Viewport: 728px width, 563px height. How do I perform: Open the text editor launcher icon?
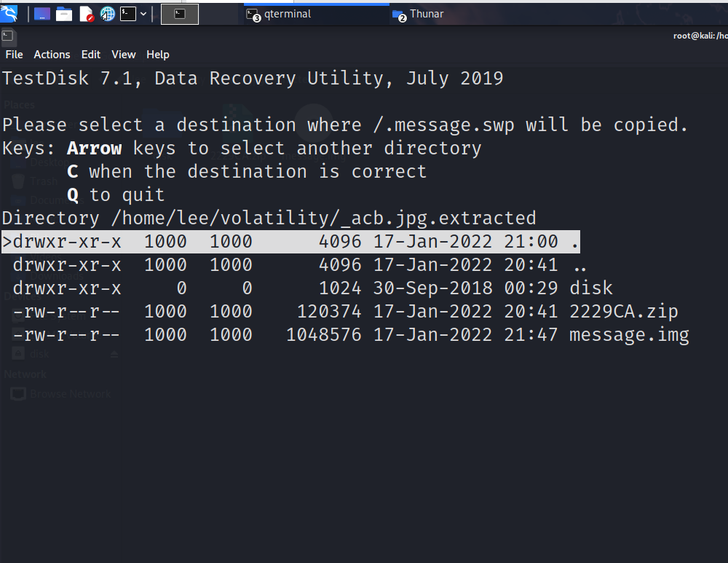[87, 15]
